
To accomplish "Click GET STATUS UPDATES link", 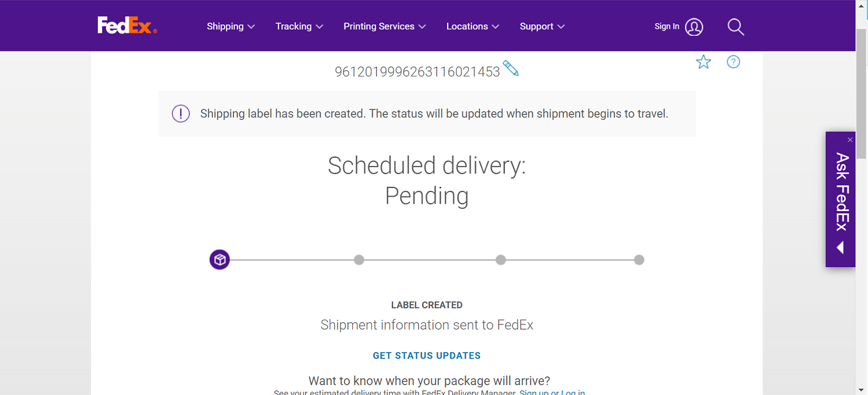I will [427, 356].
